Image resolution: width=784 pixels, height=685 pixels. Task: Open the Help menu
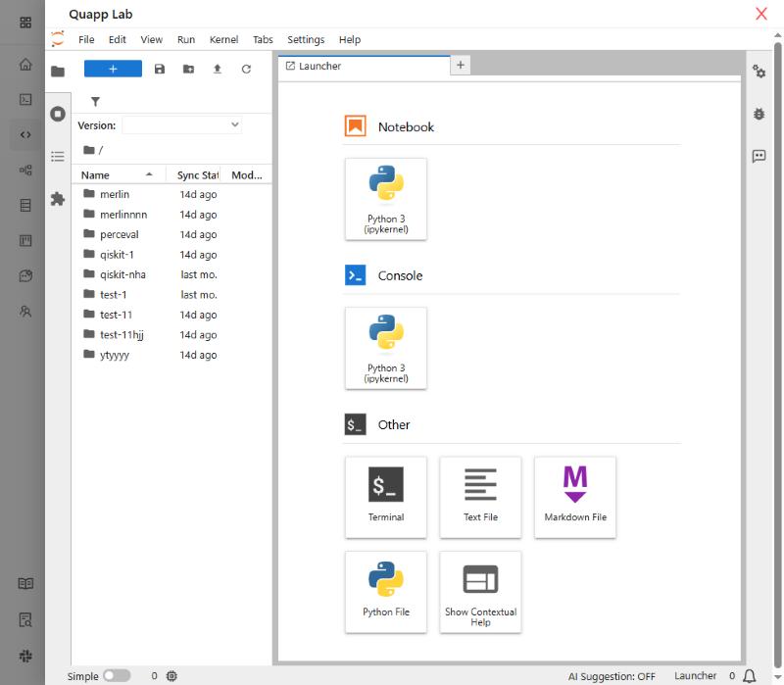tap(350, 39)
